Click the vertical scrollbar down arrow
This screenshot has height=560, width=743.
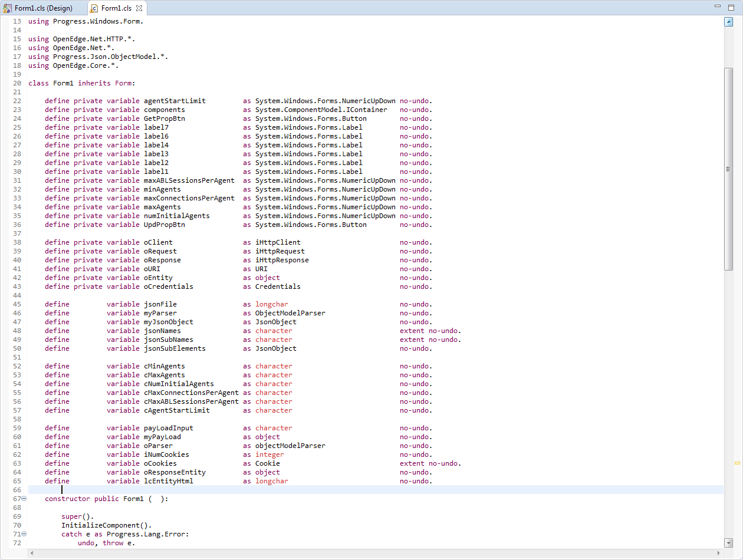[728, 542]
